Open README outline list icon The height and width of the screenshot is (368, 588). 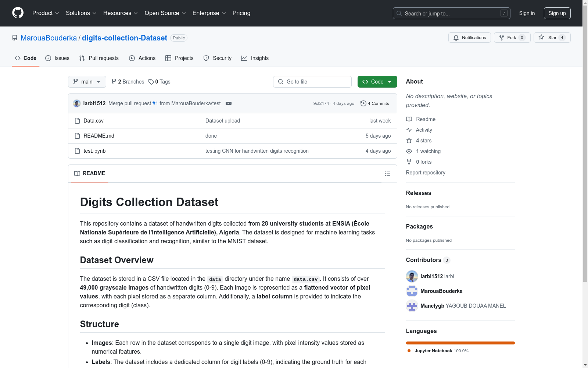387,174
